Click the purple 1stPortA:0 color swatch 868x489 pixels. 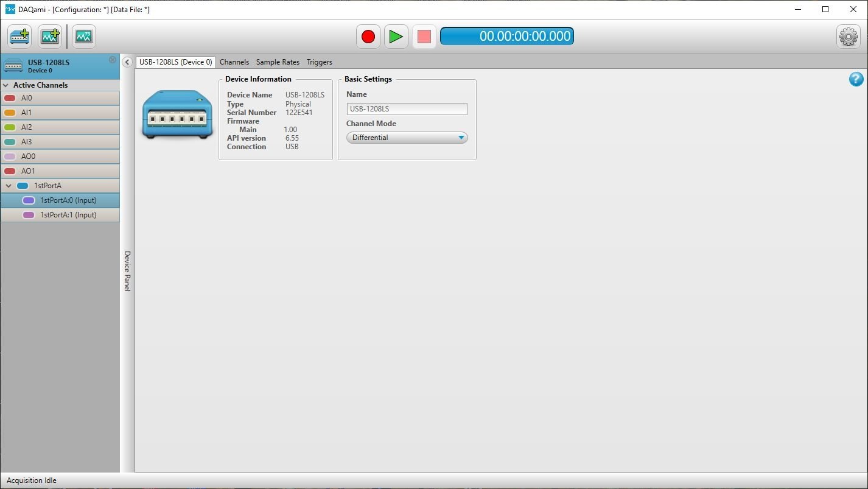29,200
